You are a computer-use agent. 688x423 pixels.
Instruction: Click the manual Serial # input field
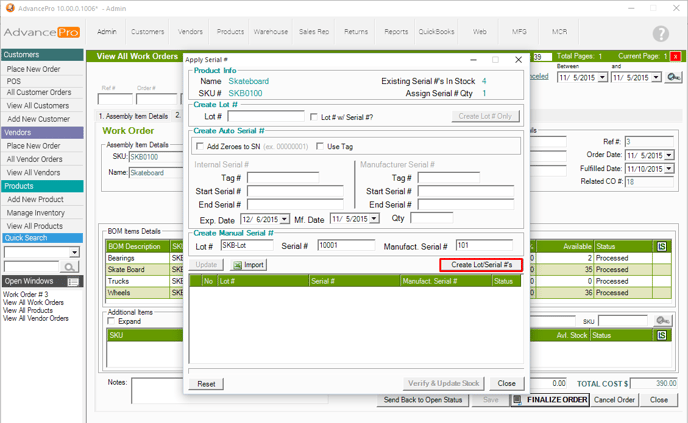pos(343,245)
